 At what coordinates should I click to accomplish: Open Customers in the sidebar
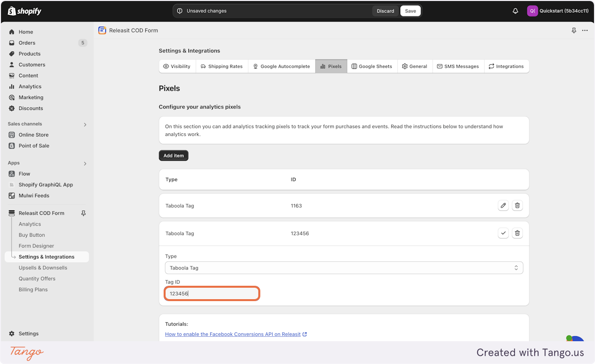[32, 64]
